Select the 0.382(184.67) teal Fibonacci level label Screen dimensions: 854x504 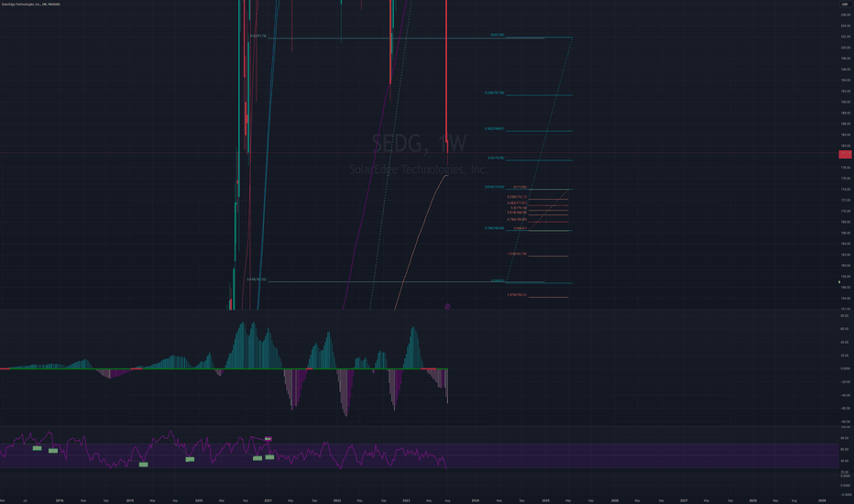coord(495,128)
